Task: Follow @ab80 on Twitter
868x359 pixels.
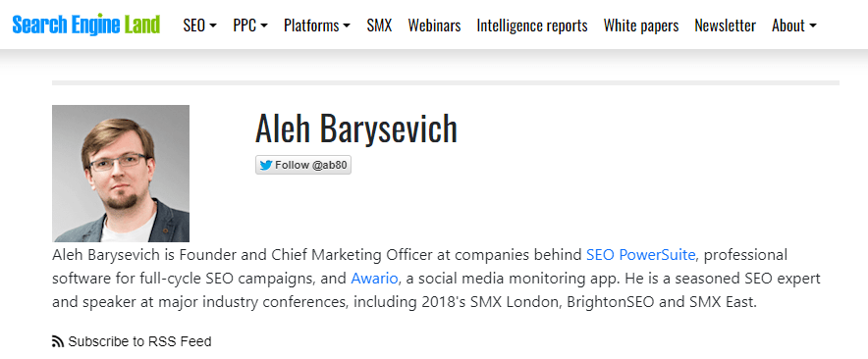Action: click(303, 166)
